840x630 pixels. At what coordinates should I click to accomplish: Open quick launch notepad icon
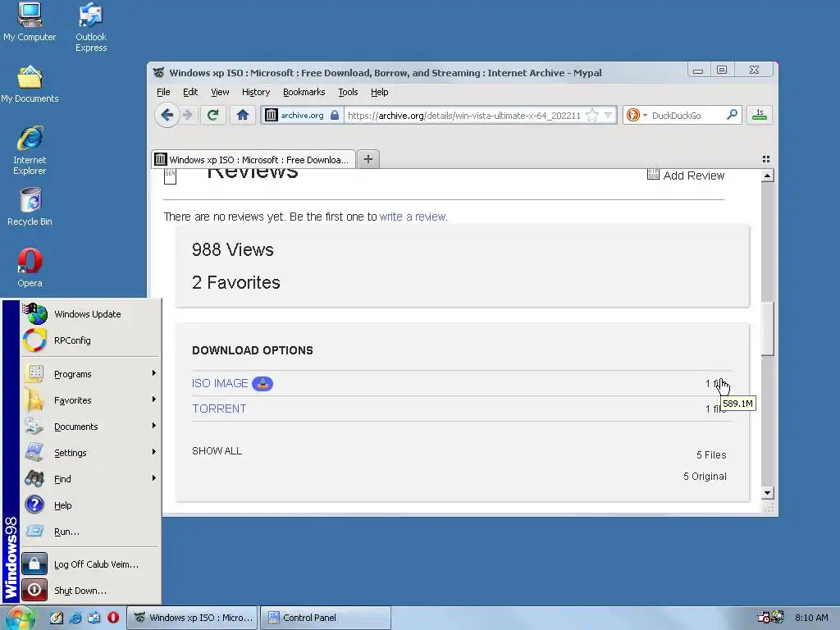tap(57, 618)
